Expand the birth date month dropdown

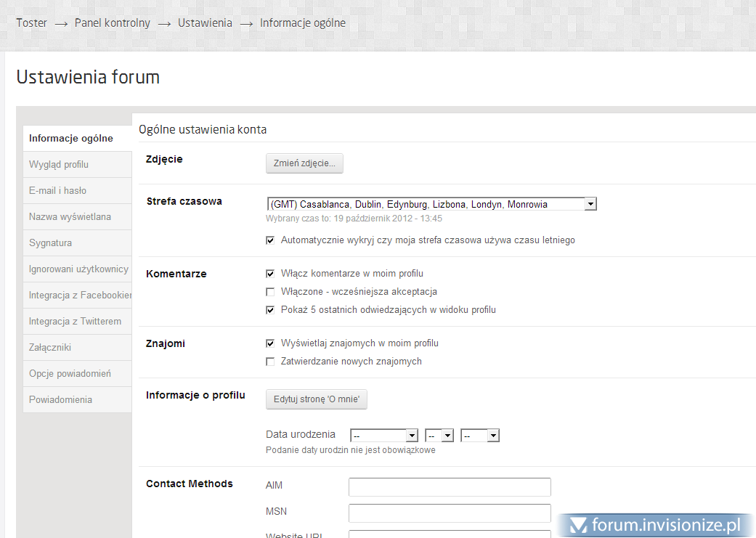coord(439,436)
